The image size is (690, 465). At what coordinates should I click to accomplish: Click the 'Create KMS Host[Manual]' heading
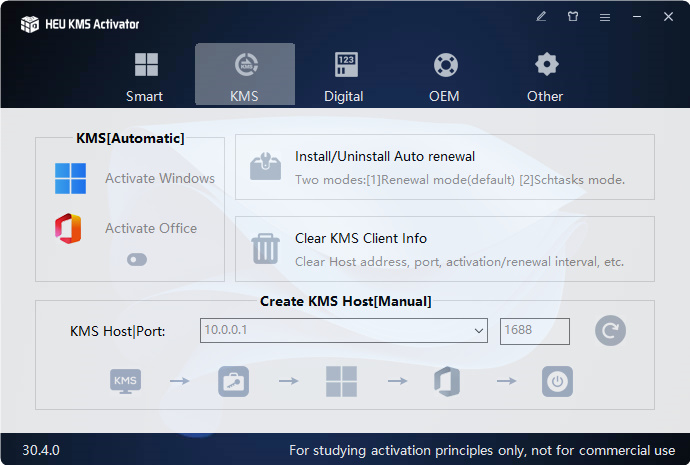click(x=346, y=301)
